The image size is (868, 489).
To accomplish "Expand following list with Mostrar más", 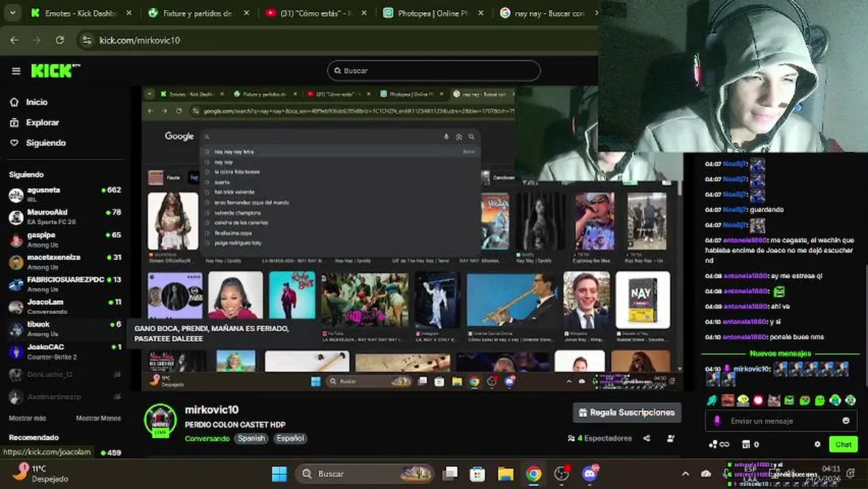I will pyautogui.click(x=27, y=418).
